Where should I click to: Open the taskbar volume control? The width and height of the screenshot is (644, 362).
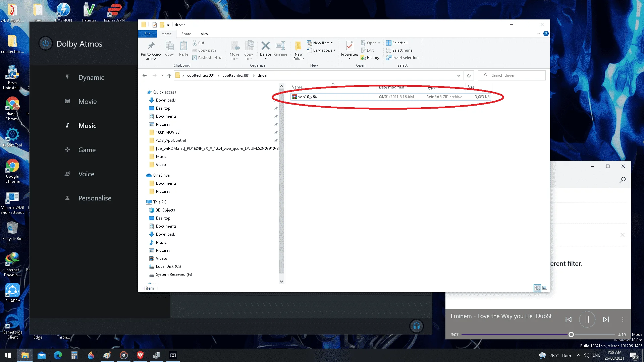pyautogui.click(x=587, y=355)
